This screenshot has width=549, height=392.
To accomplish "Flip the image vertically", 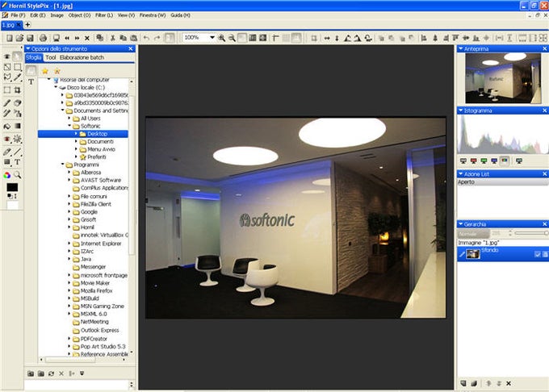I will [x=337, y=38].
